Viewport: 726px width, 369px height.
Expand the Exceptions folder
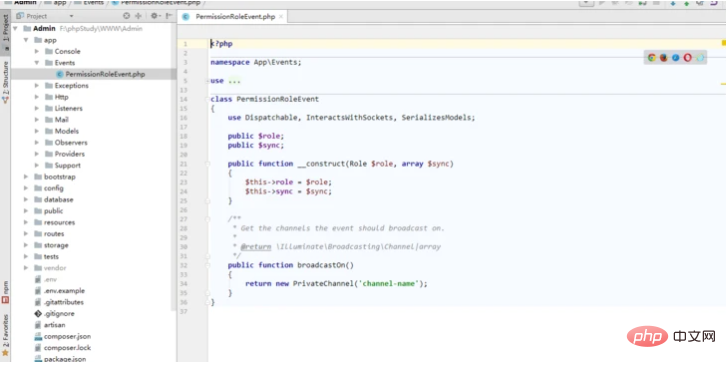point(37,86)
